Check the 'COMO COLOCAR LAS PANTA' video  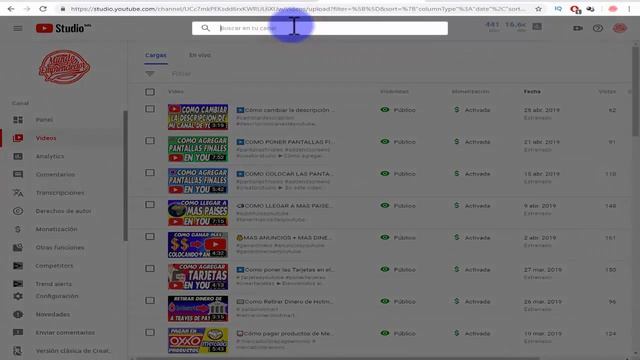tap(150, 173)
